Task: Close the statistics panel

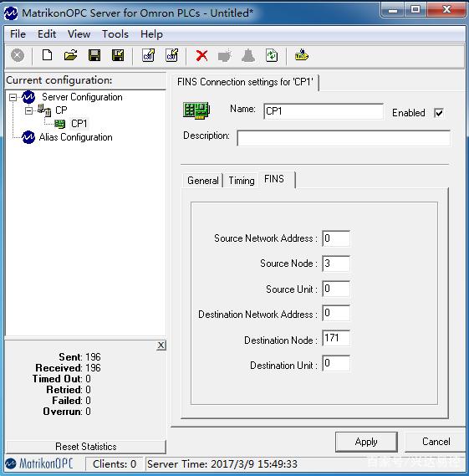Action: tap(161, 345)
